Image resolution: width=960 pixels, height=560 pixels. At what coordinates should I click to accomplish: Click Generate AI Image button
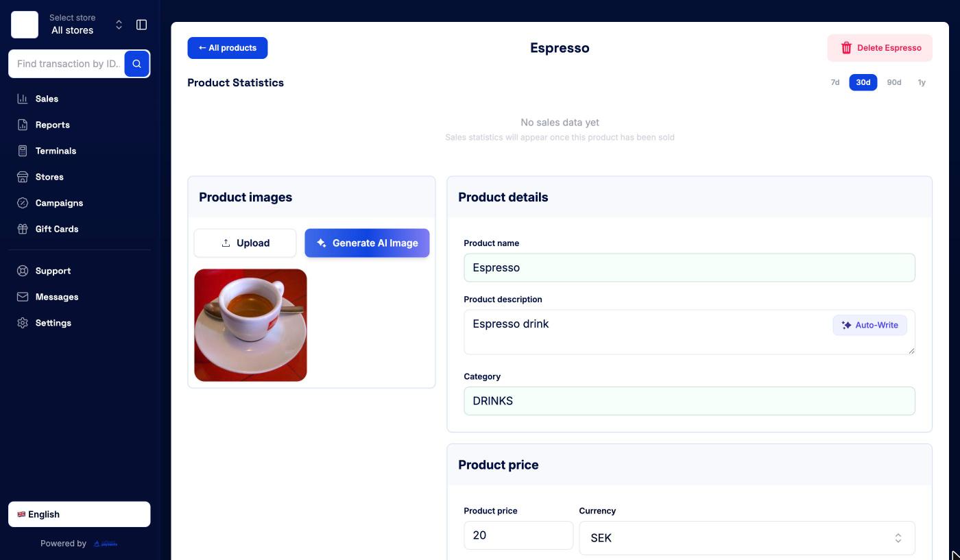(368, 243)
